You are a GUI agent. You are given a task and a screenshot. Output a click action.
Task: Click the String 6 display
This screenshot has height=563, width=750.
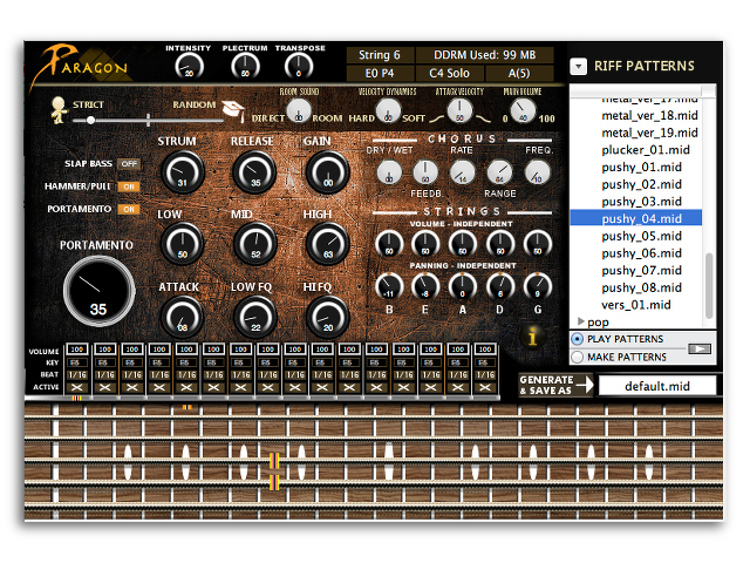[x=380, y=55]
